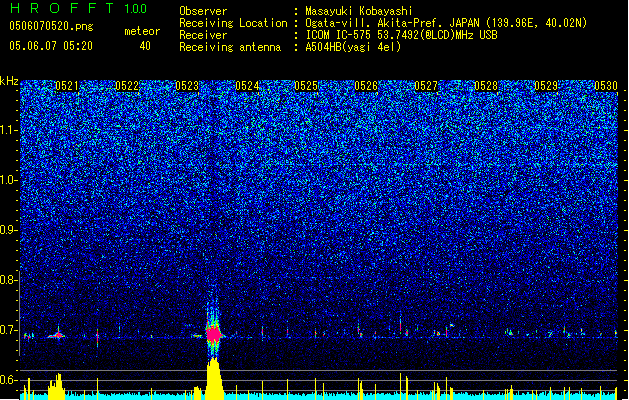629x400 pixels.
Task: Click the 'Receiver' field label
Action: 203,35
